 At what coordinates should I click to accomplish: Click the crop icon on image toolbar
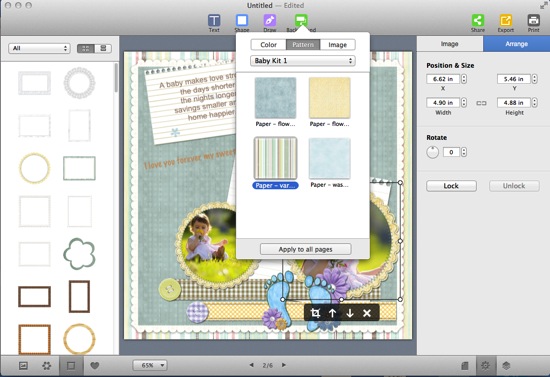click(315, 313)
